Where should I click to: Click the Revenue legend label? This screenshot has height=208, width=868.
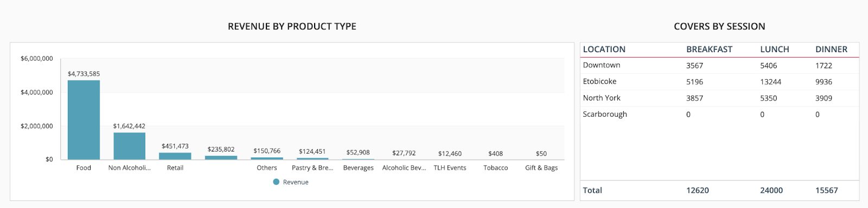[x=296, y=182]
